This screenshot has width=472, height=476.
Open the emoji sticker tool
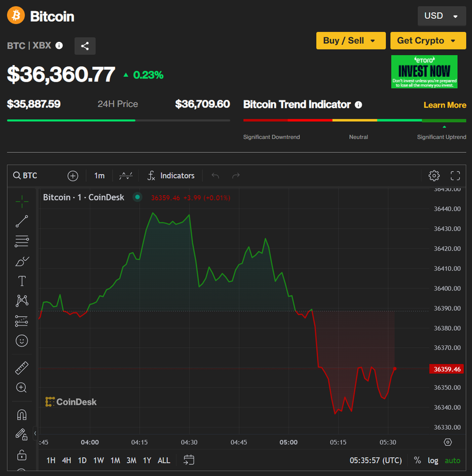point(22,341)
